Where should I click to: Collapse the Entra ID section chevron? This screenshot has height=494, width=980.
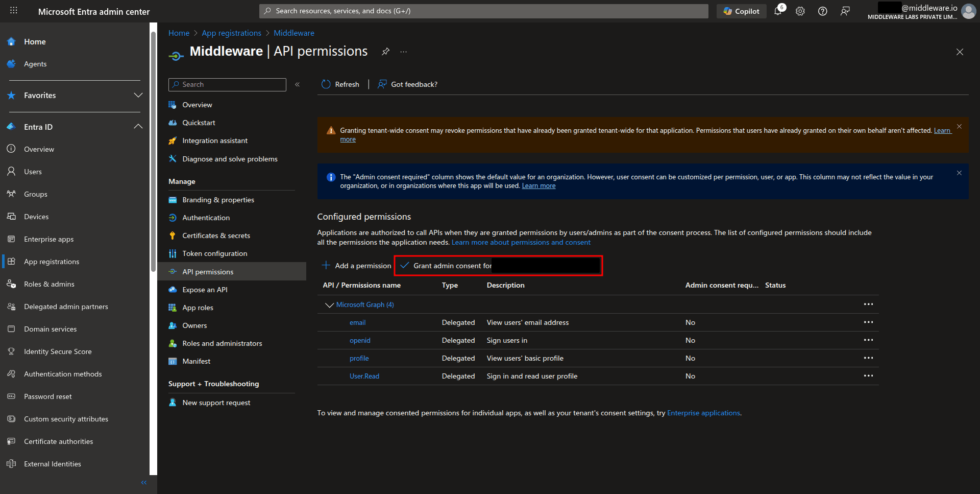[x=138, y=126]
